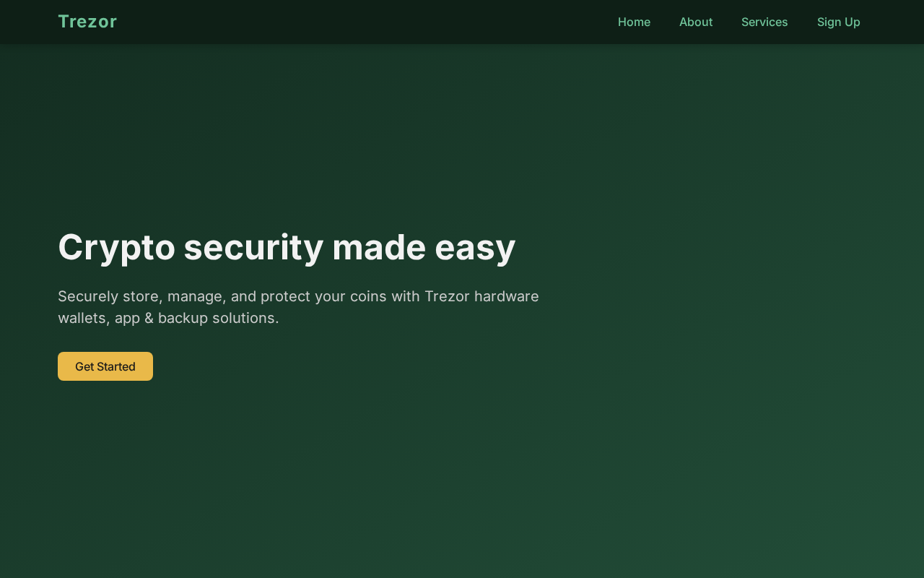The height and width of the screenshot is (578, 924).
Task: Select Sign Up in navigation
Action: (x=839, y=22)
